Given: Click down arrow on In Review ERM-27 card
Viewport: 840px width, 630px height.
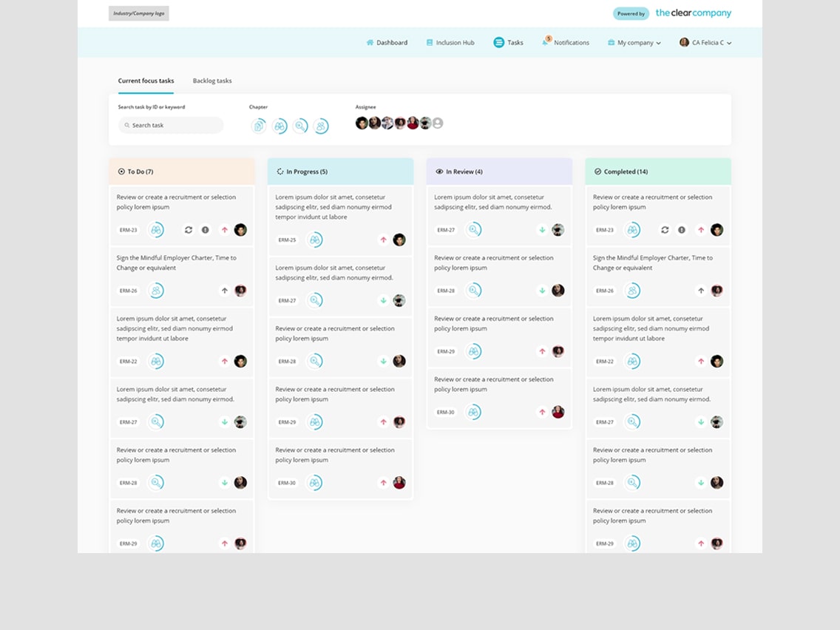Looking at the screenshot, I should click(x=542, y=230).
